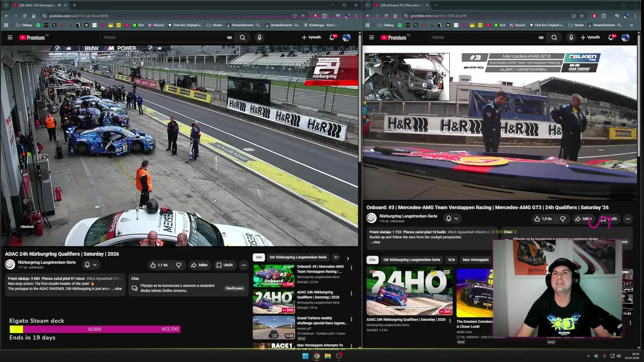The image size is (644, 362).
Task: Mute the ADAC 24h Nürburgring tab audio
Action: [x=59, y=5]
